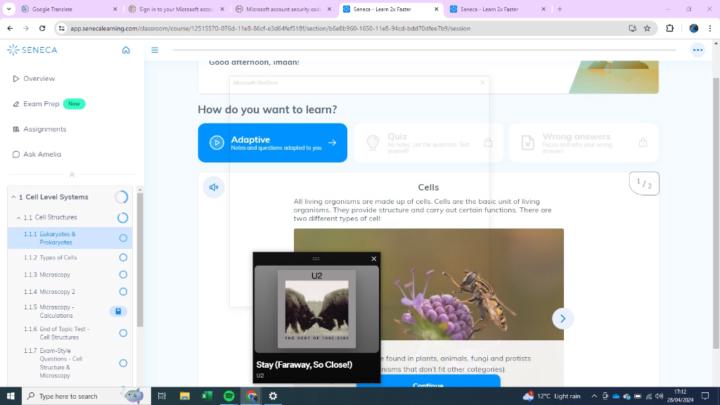720x405 pixels.
Task: Collapse 1.1 Cell Structures subsection
Action: pos(19,217)
